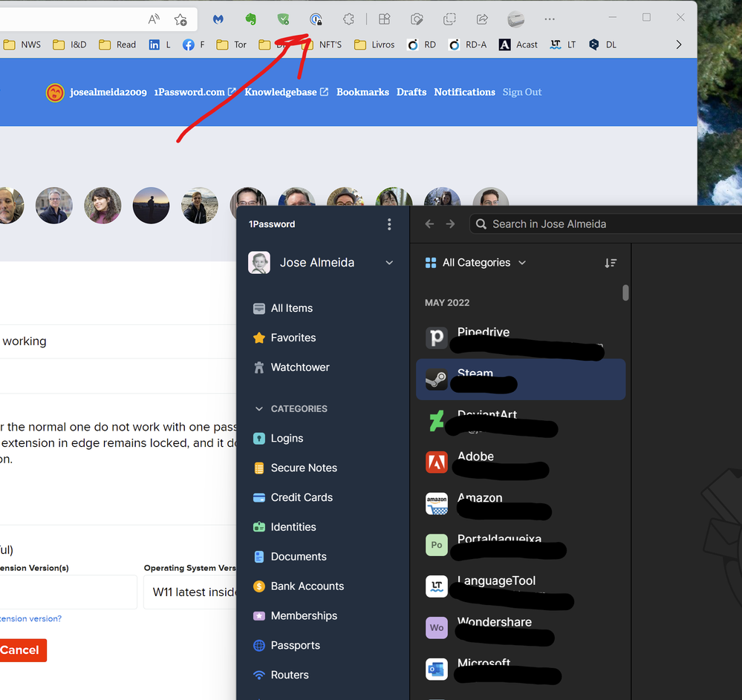
Task: Select Favorites in the sidebar
Action: pyautogui.click(x=293, y=338)
